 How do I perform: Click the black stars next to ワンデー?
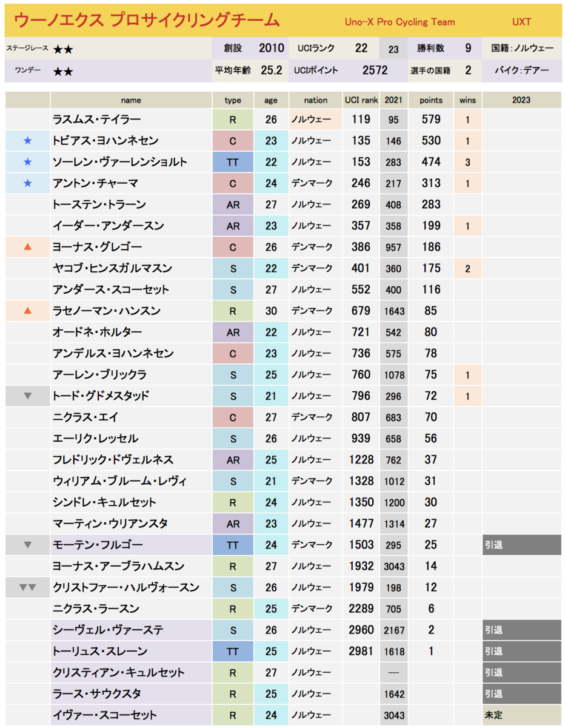pos(63,71)
